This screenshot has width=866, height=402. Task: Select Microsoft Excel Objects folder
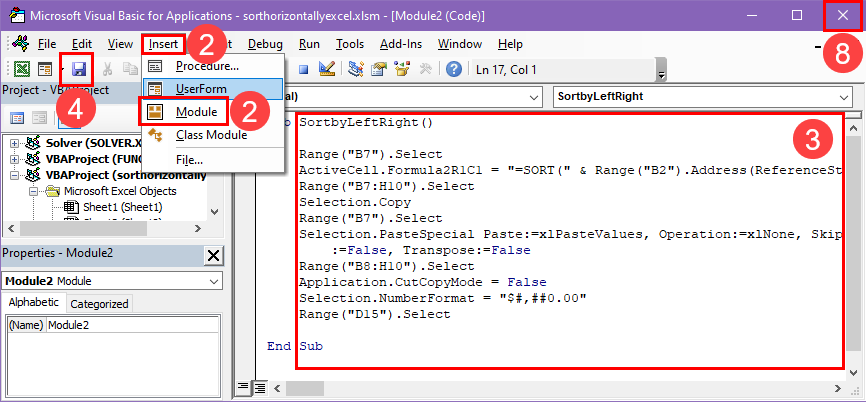pyautogui.click(x=120, y=192)
